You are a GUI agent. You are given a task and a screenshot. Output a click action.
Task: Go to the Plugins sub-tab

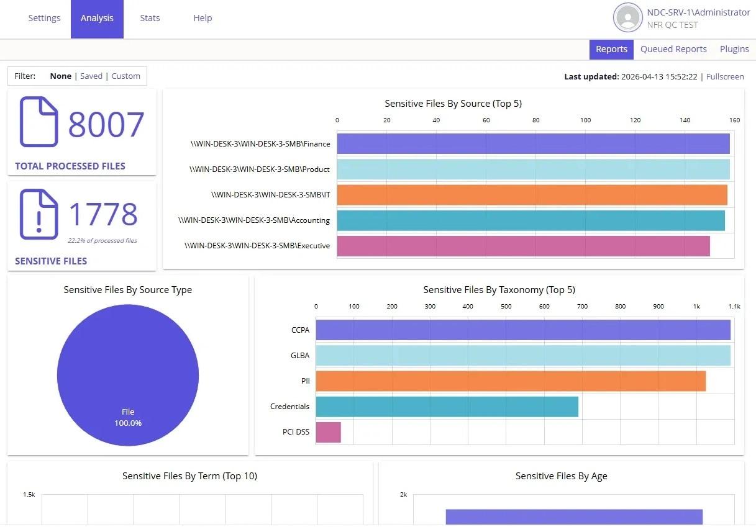click(x=734, y=50)
